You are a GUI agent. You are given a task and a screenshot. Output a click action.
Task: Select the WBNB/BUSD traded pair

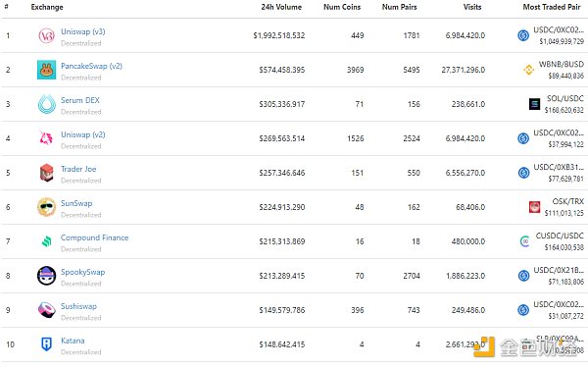click(562, 64)
